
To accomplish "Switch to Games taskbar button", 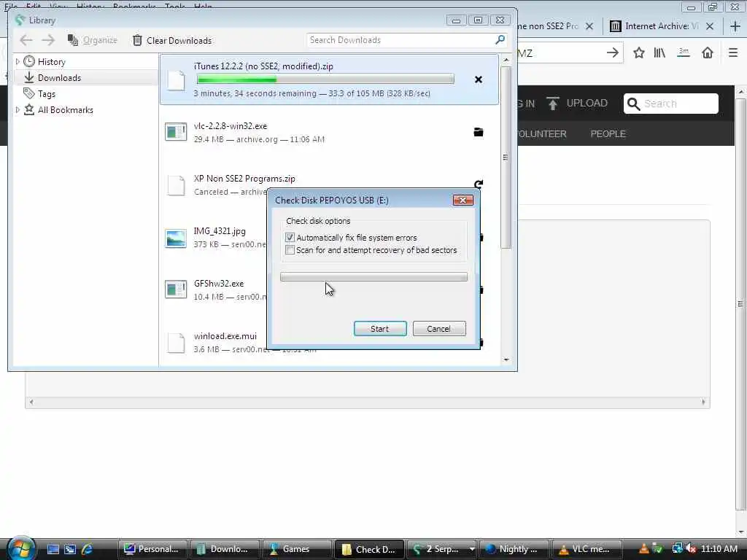I will pyautogui.click(x=296, y=549).
